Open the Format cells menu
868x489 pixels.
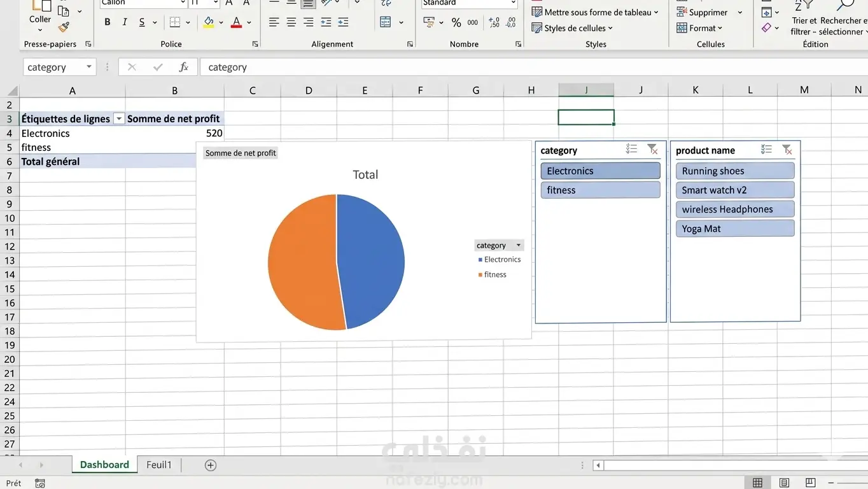pyautogui.click(x=700, y=28)
